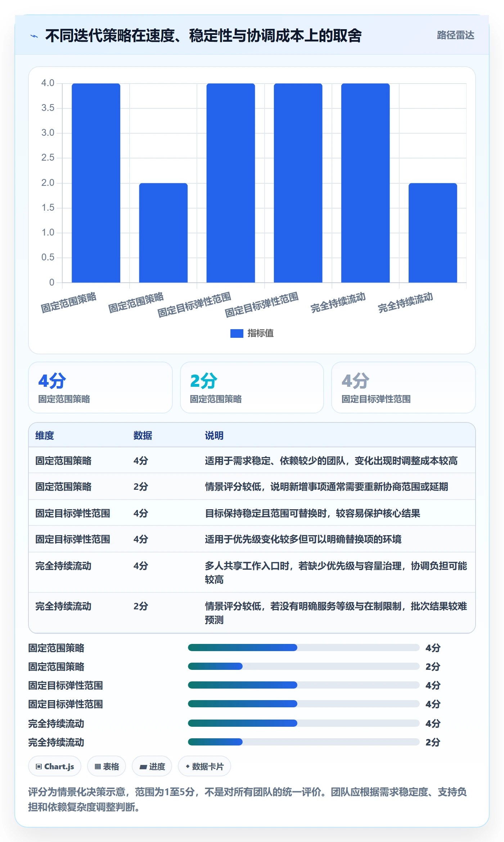Click the 数据卡片 chip
Viewport: 504px width, 842px height.
[204, 766]
